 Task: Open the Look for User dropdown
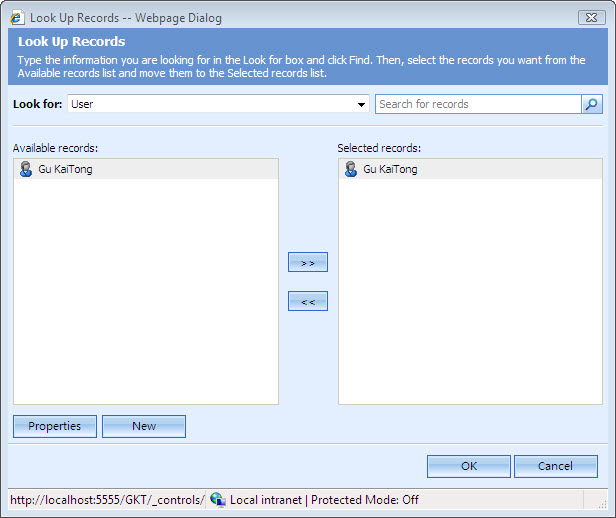tap(218, 104)
